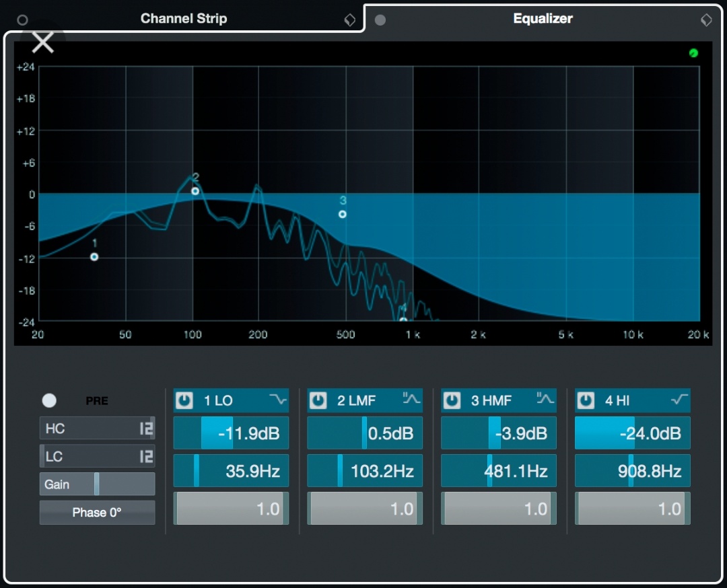Click the LC low-cut filter field

click(x=97, y=456)
